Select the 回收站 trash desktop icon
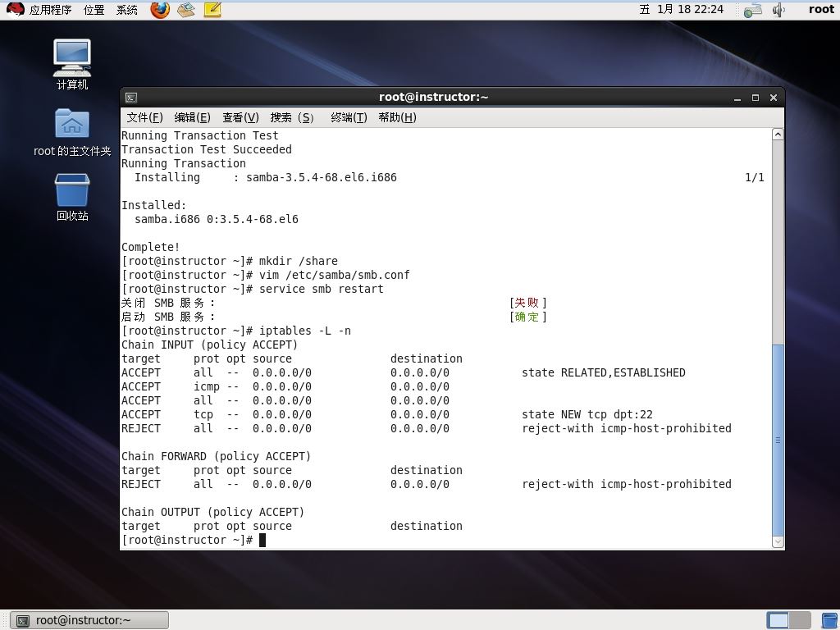This screenshot has height=630, width=840. pyautogui.click(x=72, y=197)
